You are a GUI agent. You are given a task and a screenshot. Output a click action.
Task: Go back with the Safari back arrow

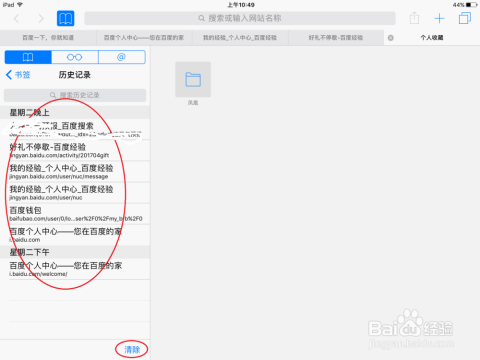click(x=16, y=18)
